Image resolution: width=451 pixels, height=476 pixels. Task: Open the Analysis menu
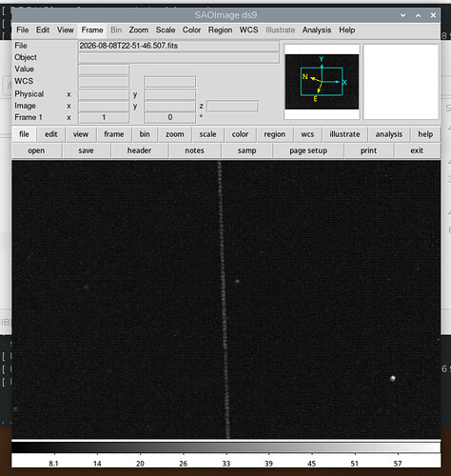(317, 30)
